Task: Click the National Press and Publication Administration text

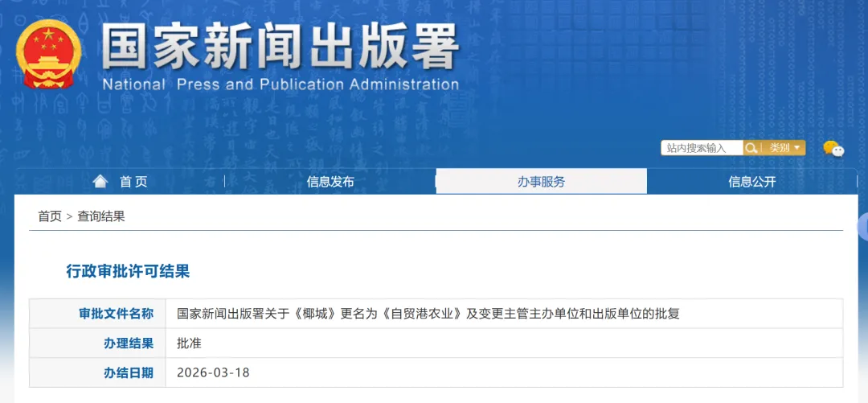Action: pos(280,84)
